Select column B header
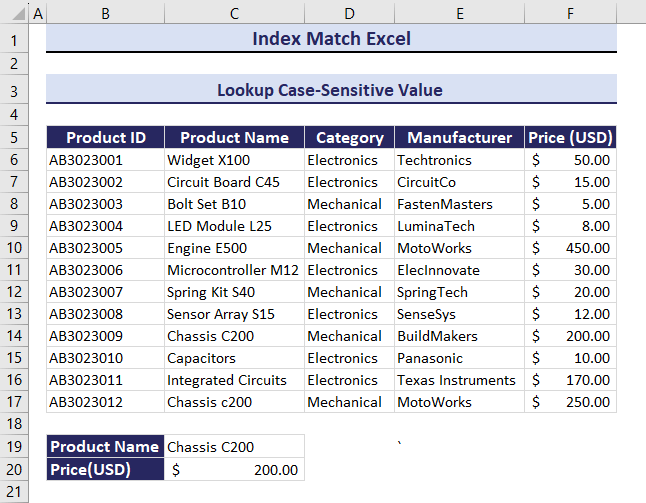Viewport: 646px width, 503px height. pos(105,13)
